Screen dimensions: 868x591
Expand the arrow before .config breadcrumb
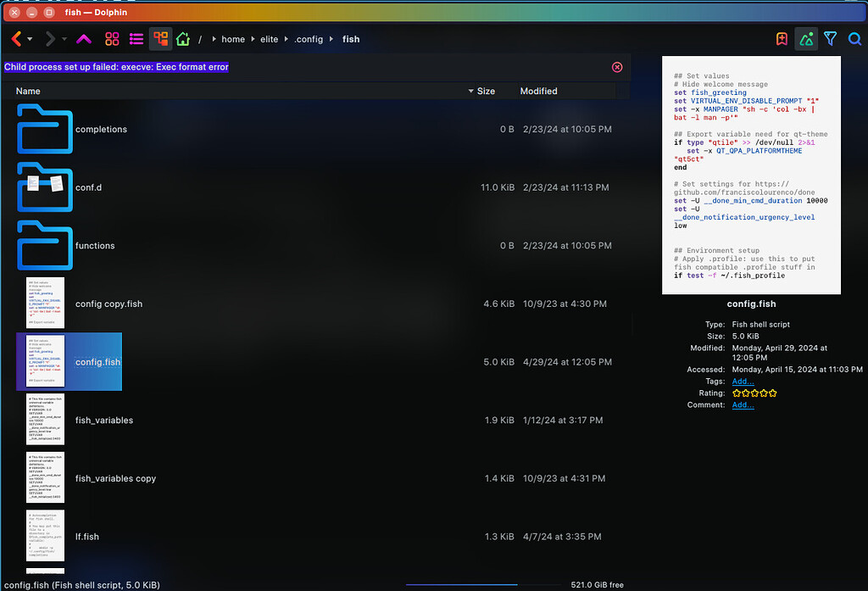(x=287, y=39)
